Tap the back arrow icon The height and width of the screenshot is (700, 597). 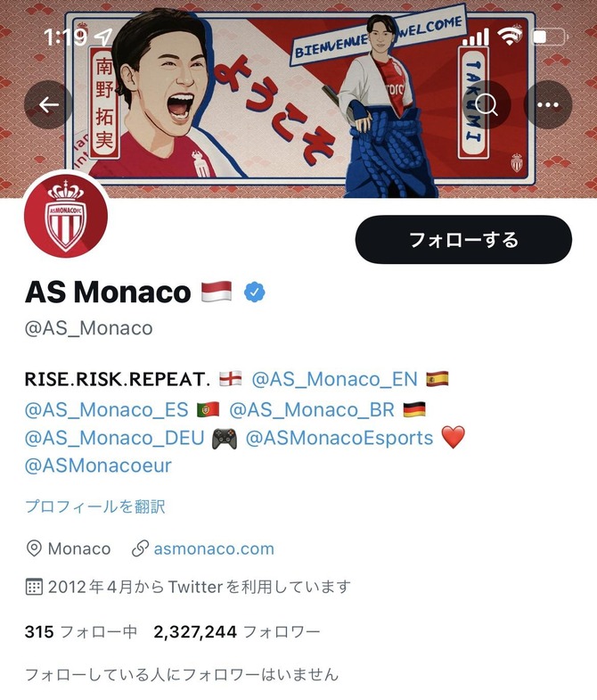click(48, 105)
